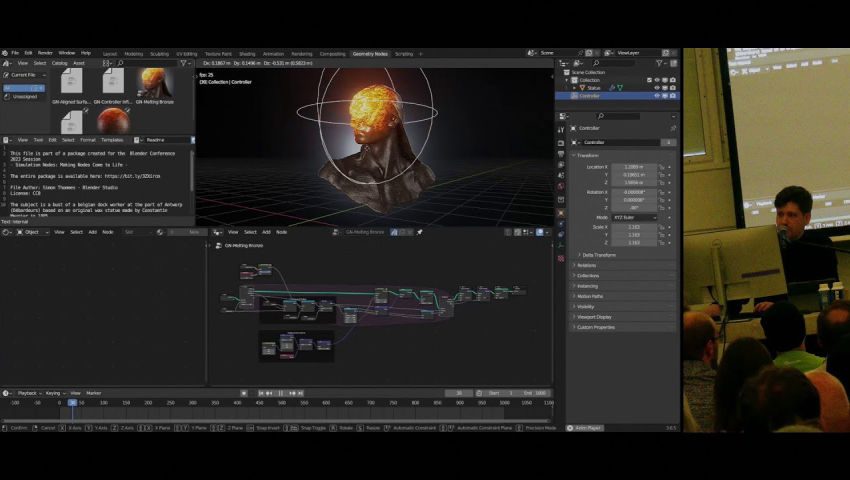This screenshot has width=850, height=480.
Task: Open the text editor Templates menu
Action: [112, 140]
